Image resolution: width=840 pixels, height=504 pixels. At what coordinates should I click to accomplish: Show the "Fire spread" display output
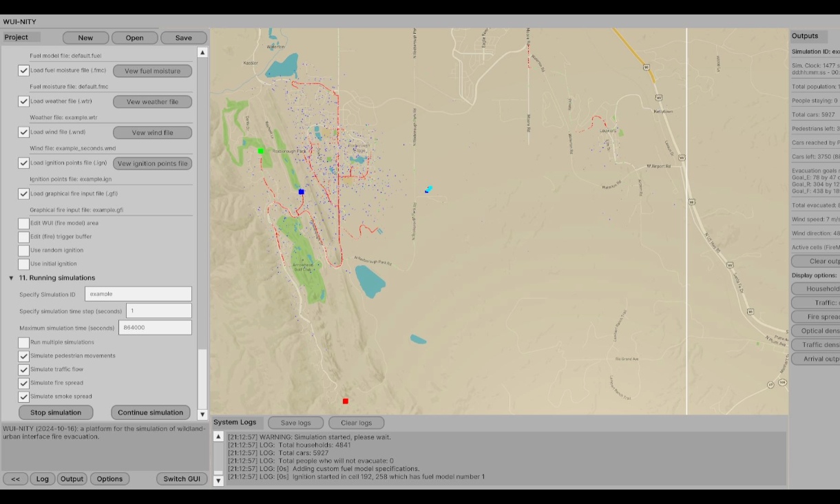point(818,316)
